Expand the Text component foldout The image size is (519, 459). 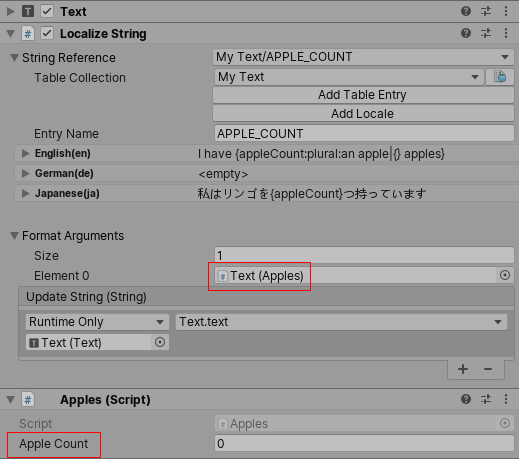[x=11, y=12]
